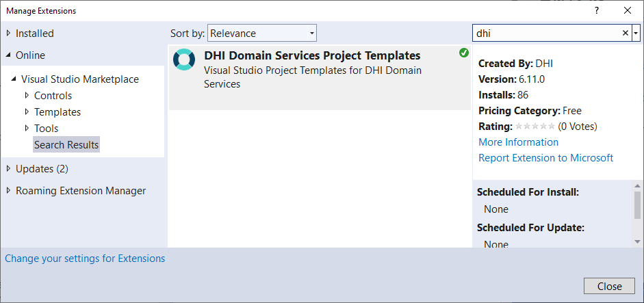Clear the search box with the X icon

point(626,34)
